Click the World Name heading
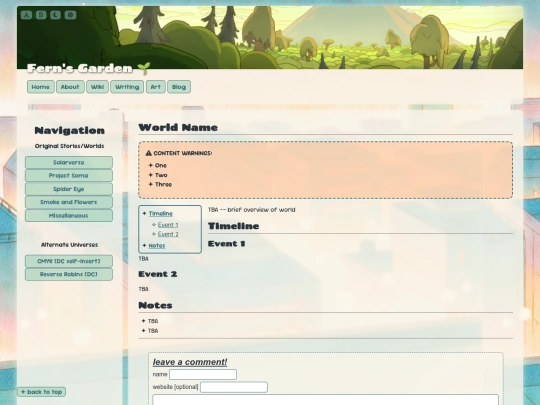This screenshot has width=540, height=405. click(x=178, y=127)
